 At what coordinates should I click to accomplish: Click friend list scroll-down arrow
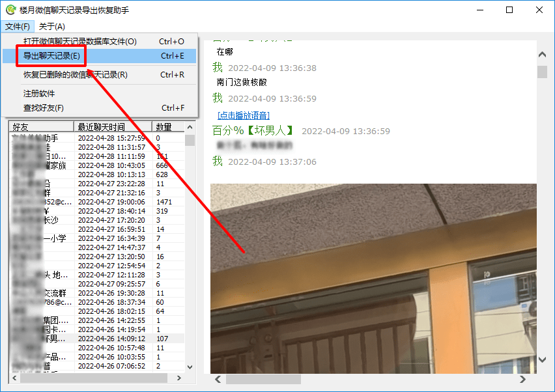point(190,367)
